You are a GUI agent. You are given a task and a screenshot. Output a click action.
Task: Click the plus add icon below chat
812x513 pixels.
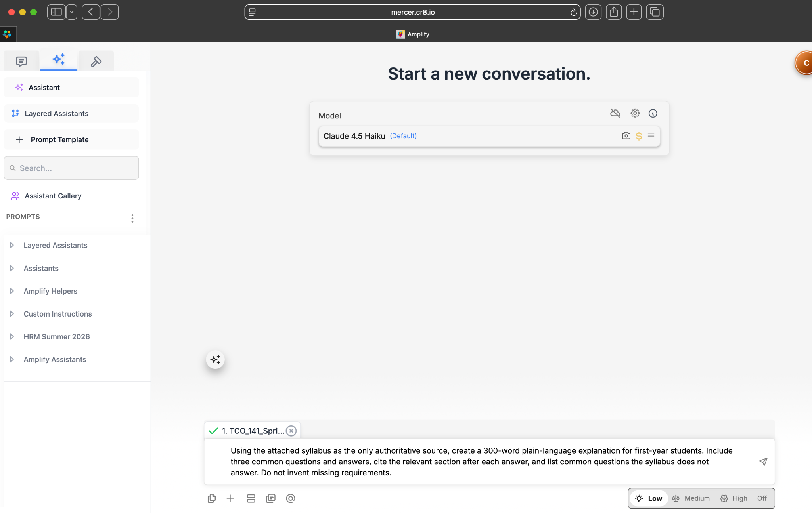(230, 498)
